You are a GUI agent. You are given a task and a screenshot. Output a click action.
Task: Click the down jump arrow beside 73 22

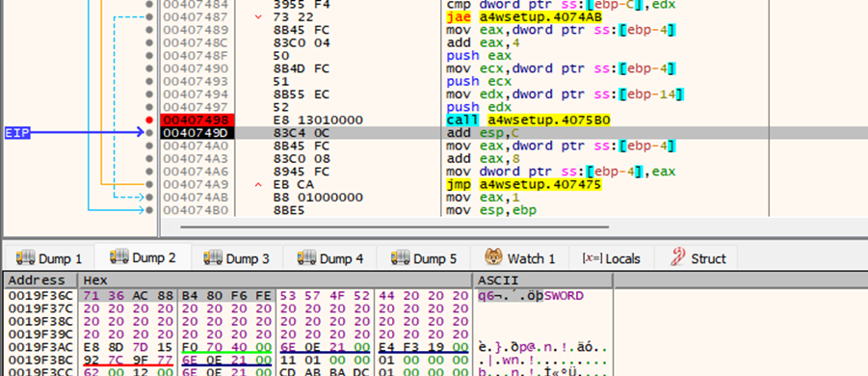pos(258,17)
